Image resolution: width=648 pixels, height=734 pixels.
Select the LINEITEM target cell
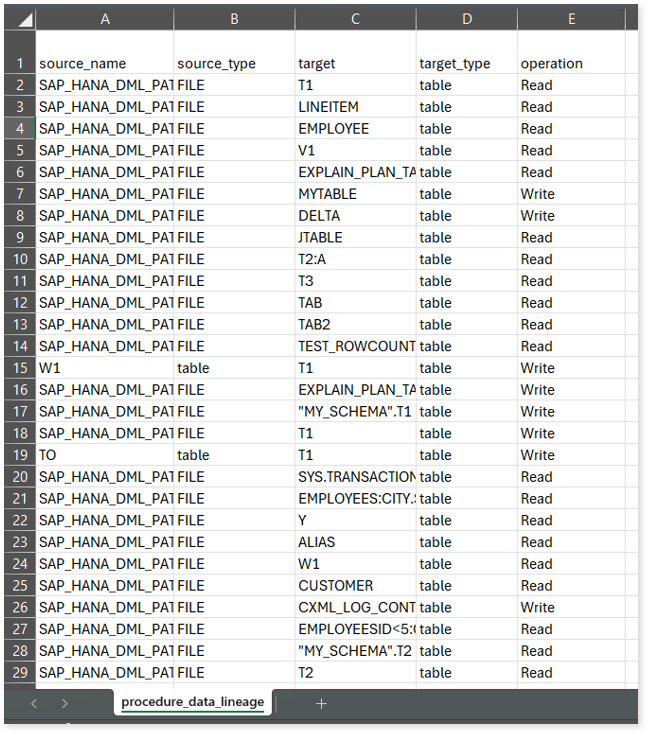pos(355,107)
